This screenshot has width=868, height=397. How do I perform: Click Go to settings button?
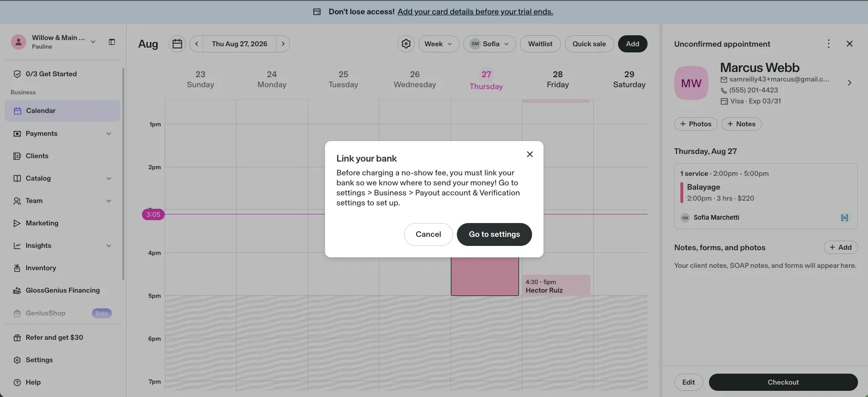tap(494, 234)
